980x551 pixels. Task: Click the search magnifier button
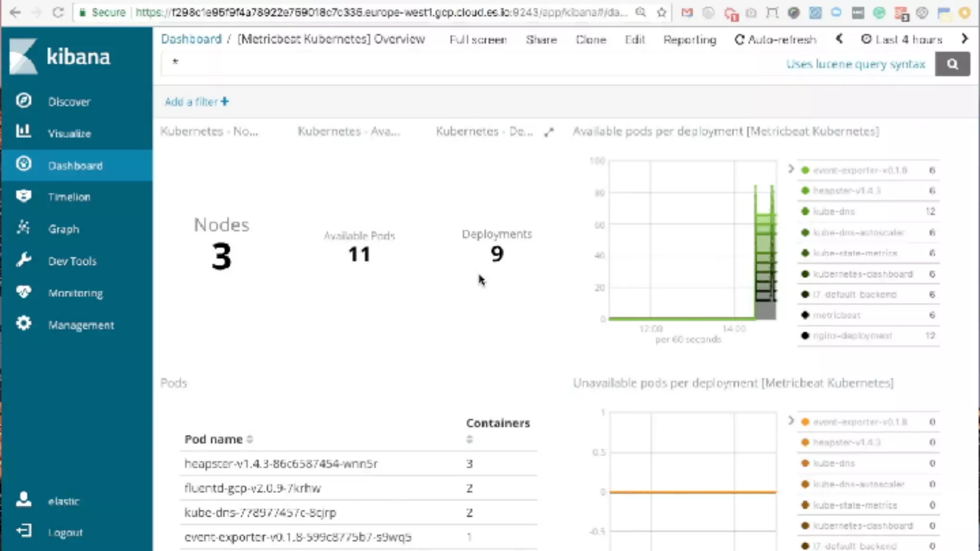952,64
